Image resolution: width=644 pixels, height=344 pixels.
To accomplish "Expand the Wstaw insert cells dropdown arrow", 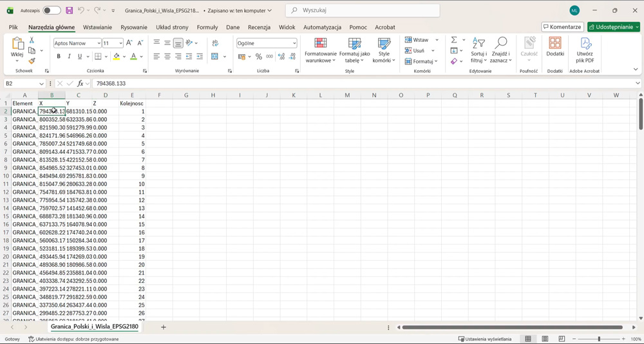I will (437, 40).
